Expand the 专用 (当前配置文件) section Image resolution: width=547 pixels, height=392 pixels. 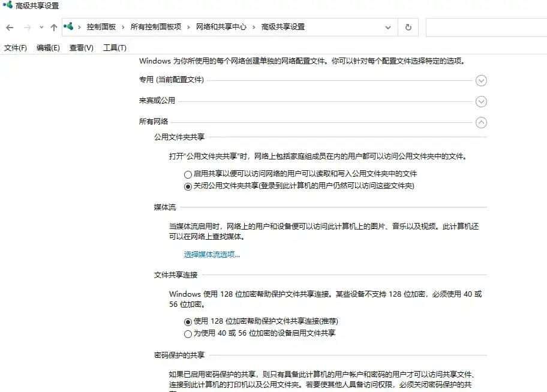pyautogui.click(x=481, y=80)
